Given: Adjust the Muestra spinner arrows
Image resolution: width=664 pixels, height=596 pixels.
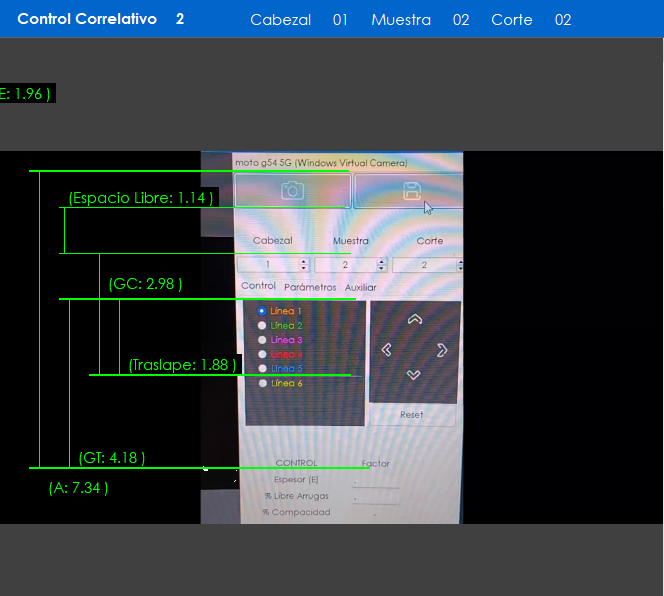Looking at the screenshot, I should point(381,265).
